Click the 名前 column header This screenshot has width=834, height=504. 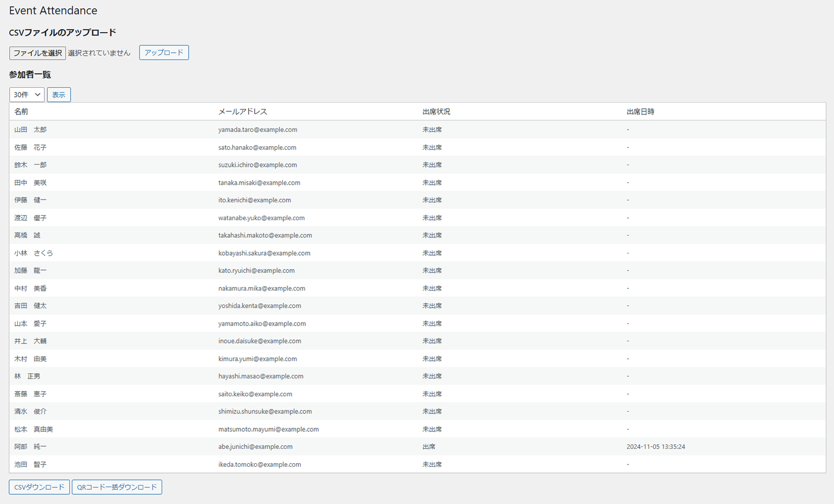(21, 112)
